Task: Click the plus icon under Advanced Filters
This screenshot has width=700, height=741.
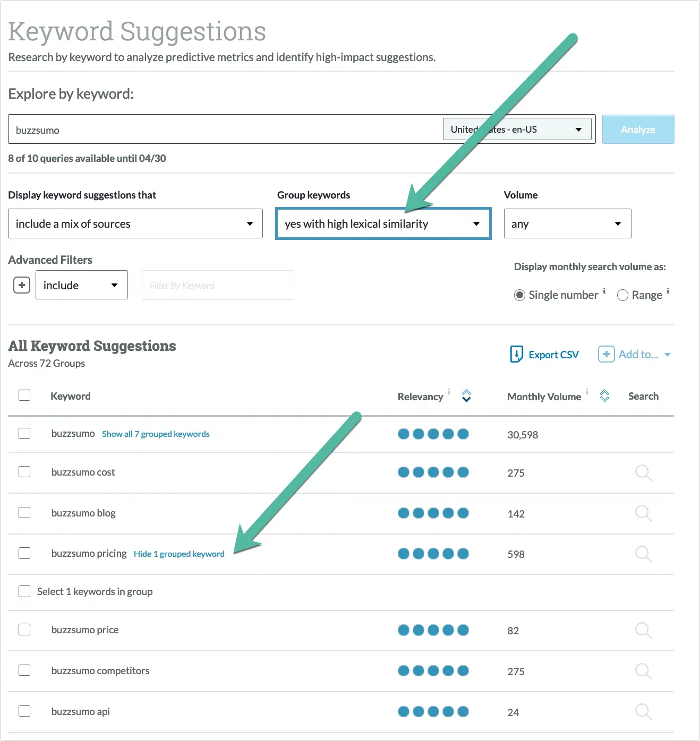Action: click(21, 285)
